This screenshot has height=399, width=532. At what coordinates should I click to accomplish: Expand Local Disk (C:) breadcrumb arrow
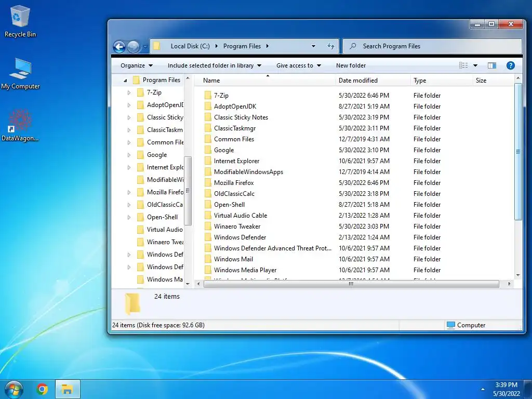coord(217,46)
